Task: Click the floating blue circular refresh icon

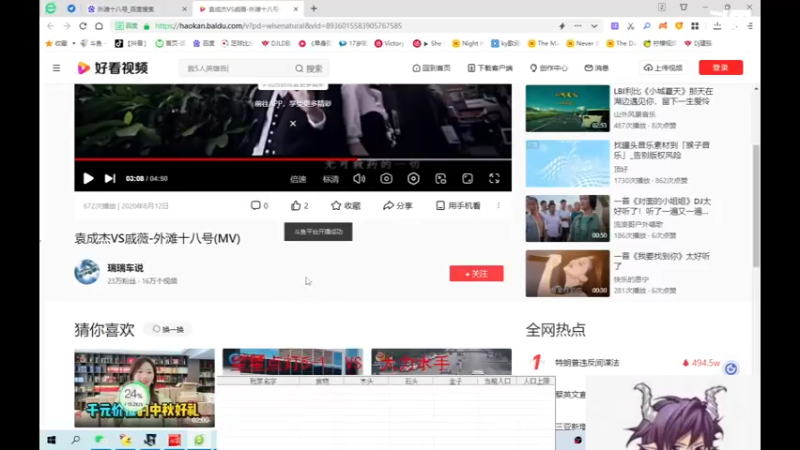Action: click(x=731, y=368)
